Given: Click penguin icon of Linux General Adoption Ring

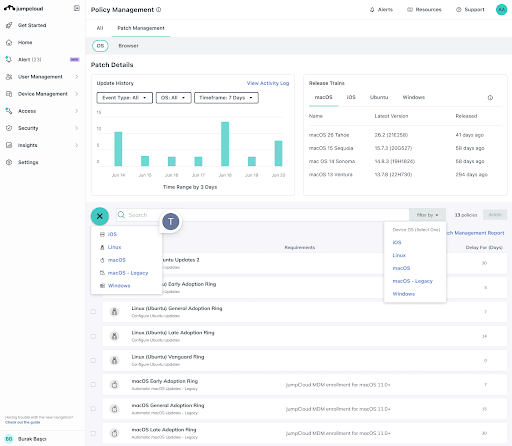Looking at the screenshot, I should pos(114,312).
